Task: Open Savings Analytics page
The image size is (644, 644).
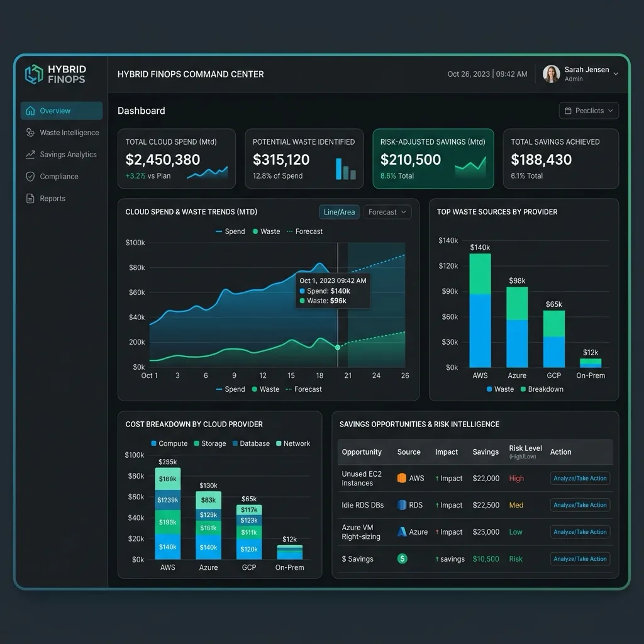Action: pyautogui.click(x=62, y=155)
